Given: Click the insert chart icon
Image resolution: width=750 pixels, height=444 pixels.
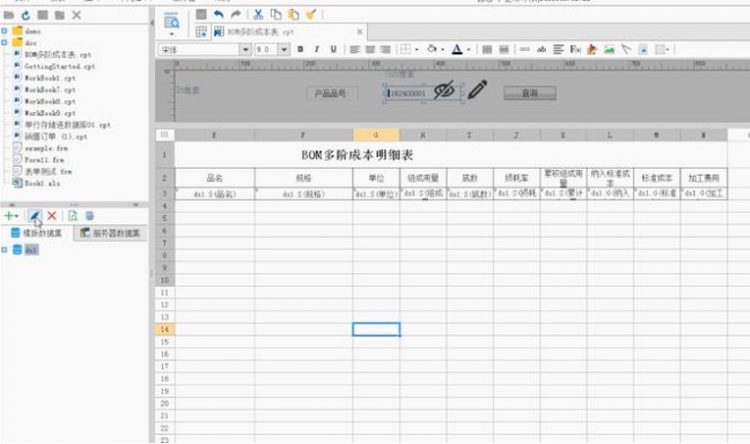Looking at the screenshot, I should pyautogui.click(x=592, y=49).
